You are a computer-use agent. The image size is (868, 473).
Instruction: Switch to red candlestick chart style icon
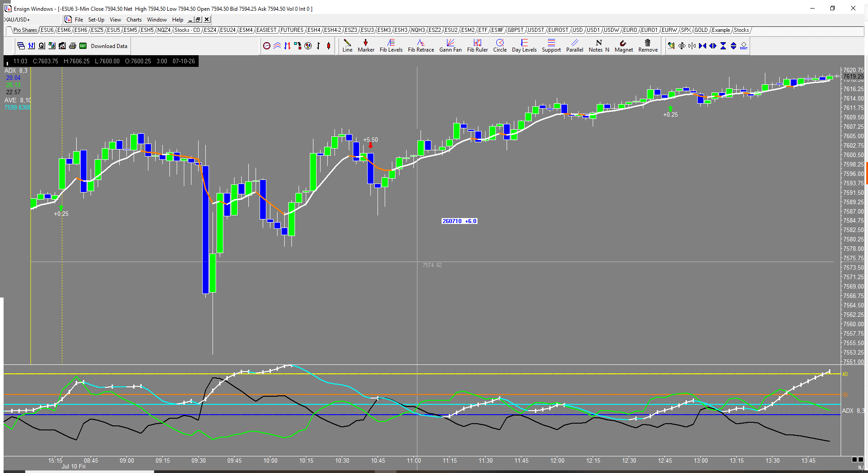(x=329, y=46)
